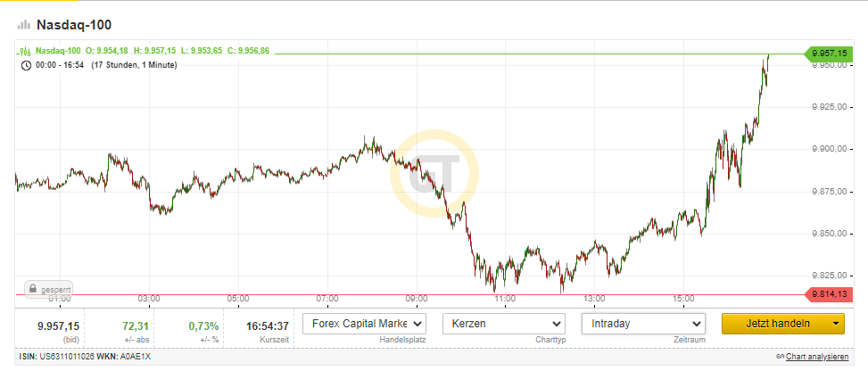Open the Charttyp dropdown showing Kerzen
Image resolution: width=868 pixels, height=371 pixels.
click(x=505, y=323)
